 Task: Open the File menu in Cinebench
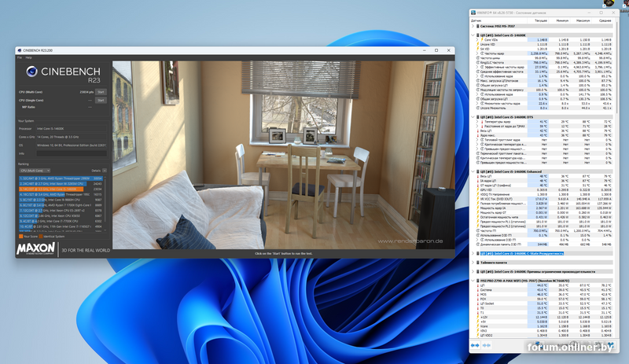point(20,57)
